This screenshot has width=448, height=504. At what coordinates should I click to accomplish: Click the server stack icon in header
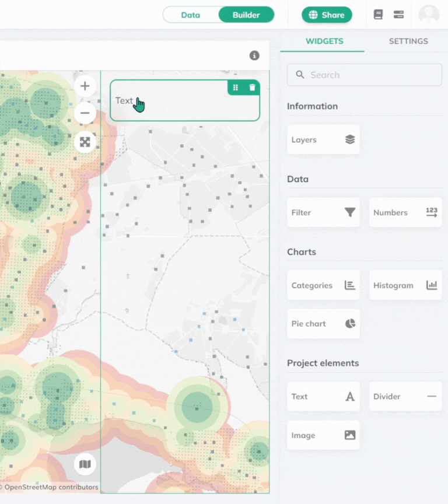pyautogui.click(x=399, y=15)
